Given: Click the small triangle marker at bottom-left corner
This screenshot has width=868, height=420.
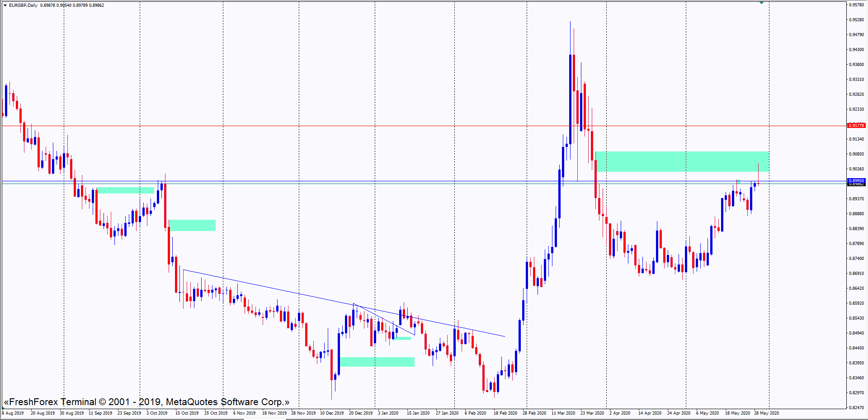Looking at the screenshot, I should point(3,408).
